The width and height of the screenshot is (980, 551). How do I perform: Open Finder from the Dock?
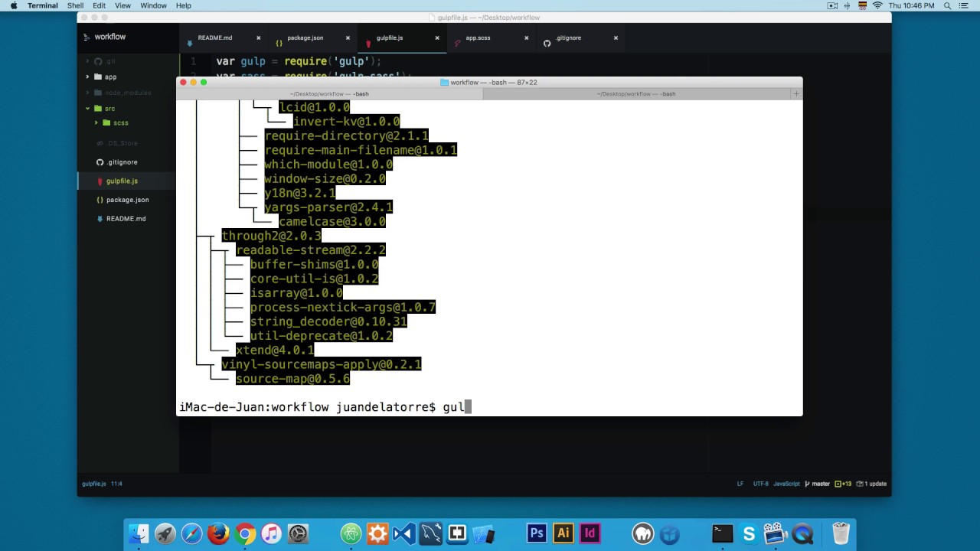point(139,533)
